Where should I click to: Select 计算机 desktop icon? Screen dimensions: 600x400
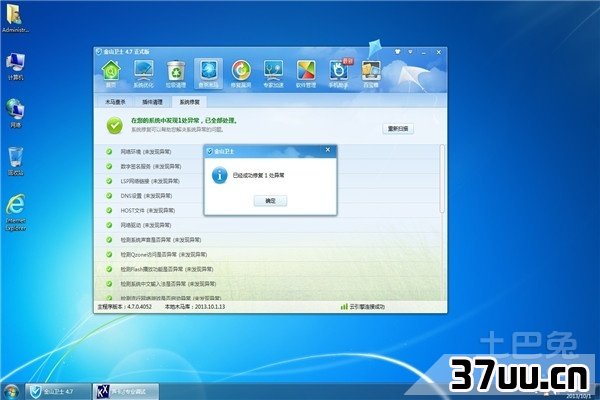point(15,67)
